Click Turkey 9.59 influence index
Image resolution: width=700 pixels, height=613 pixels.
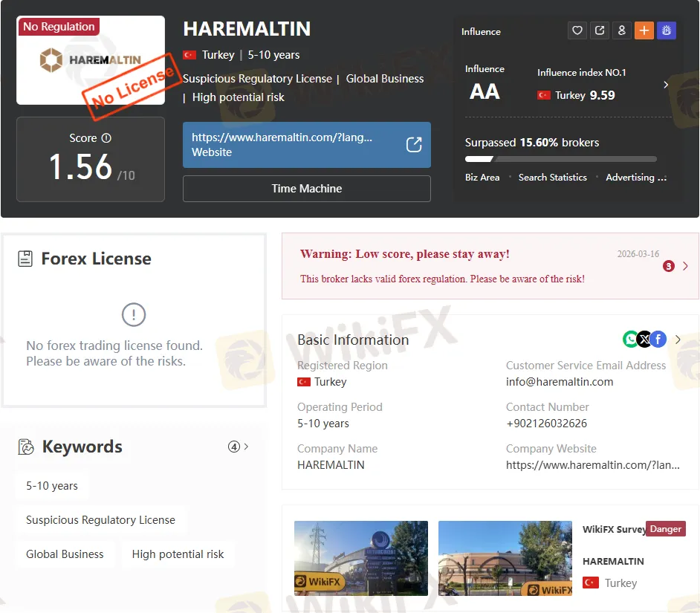pyautogui.click(x=576, y=95)
